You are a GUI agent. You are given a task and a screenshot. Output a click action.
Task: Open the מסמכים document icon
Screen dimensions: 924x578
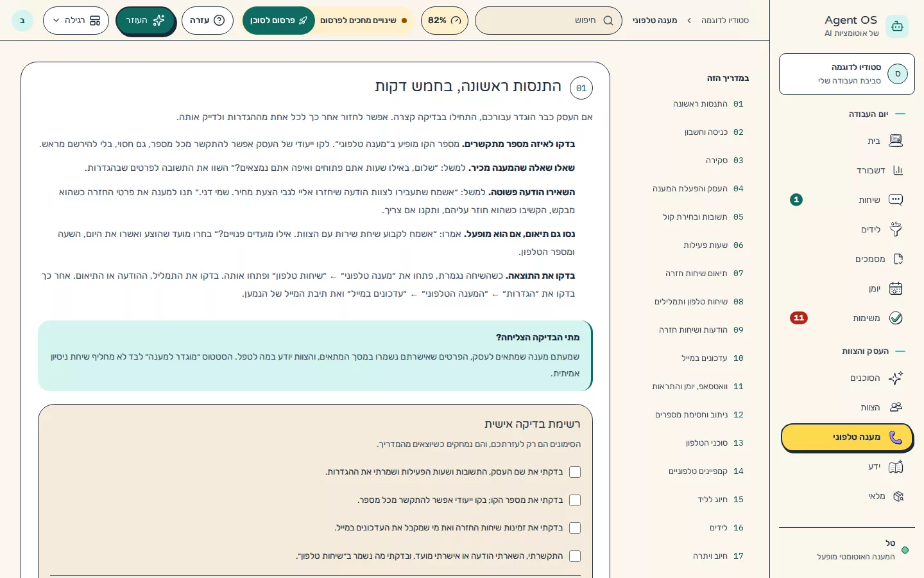coord(898,259)
